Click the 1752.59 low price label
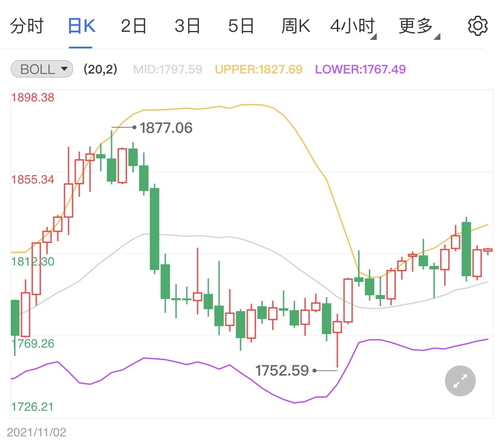 pyautogui.click(x=282, y=371)
